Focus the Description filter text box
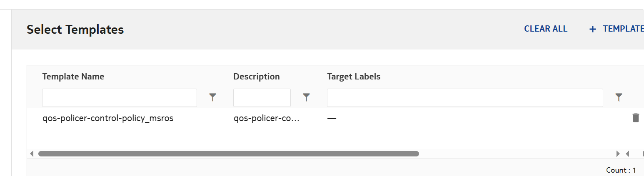644x176 pixels. 262,98
